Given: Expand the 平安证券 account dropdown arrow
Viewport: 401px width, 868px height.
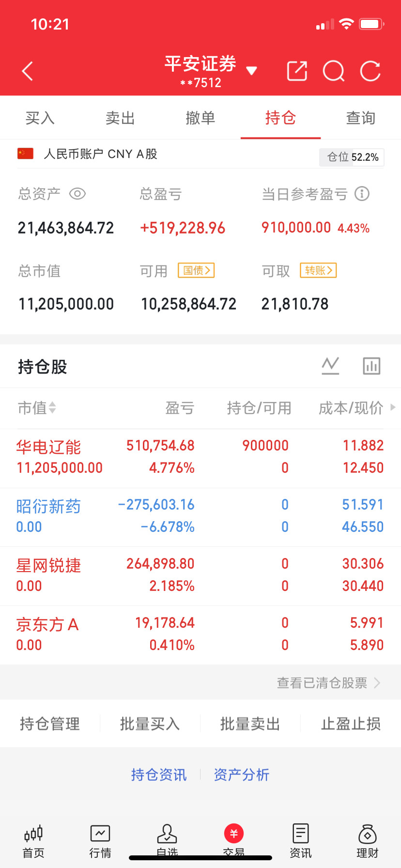Looking at the screenshot, I should (x=251, y=71).
